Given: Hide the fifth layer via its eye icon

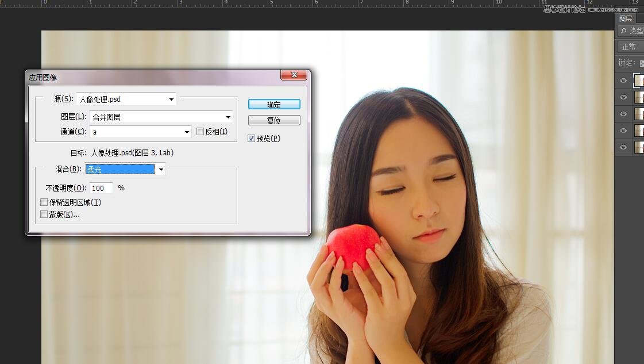Looking at the screenshot, I should click(623, 147).
